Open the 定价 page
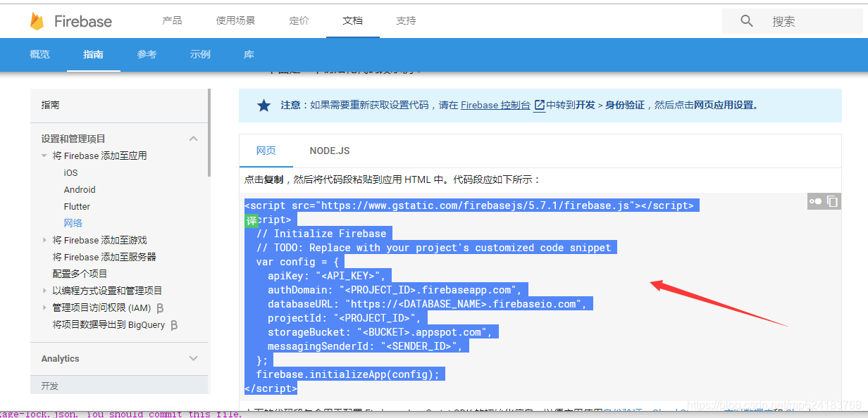Image resolution: width=868 pixels, height=418 pixels. [299, 20]
